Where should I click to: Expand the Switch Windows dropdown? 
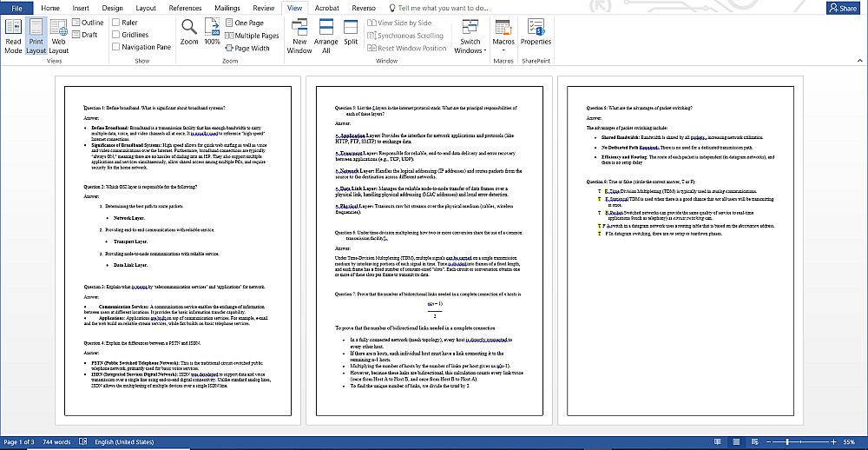470,36
